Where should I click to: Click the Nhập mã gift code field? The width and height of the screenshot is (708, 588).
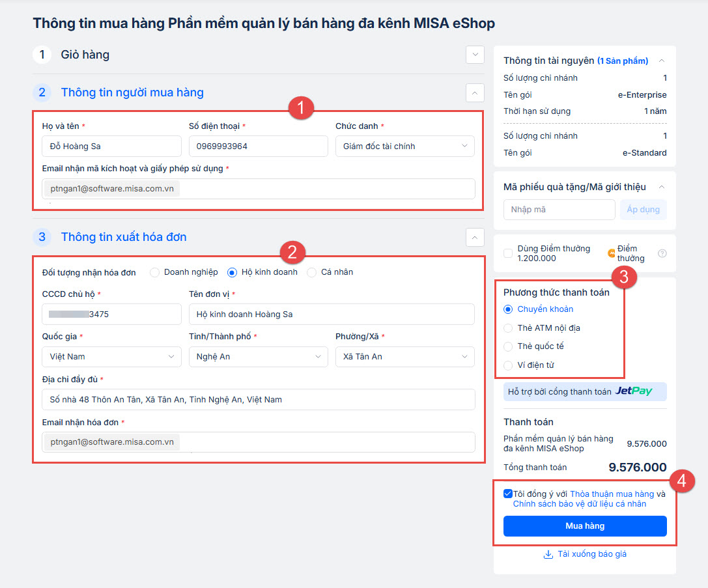[x=559, y=210]
